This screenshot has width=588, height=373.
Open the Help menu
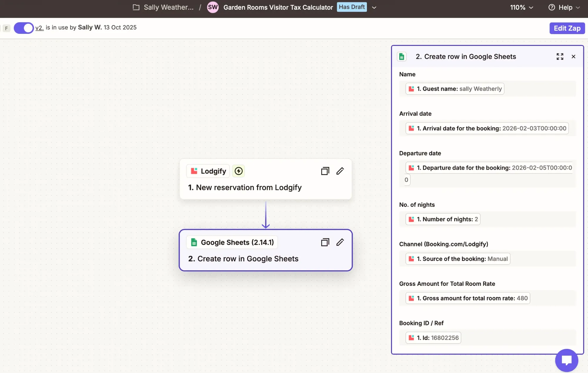tap(564, 8)
